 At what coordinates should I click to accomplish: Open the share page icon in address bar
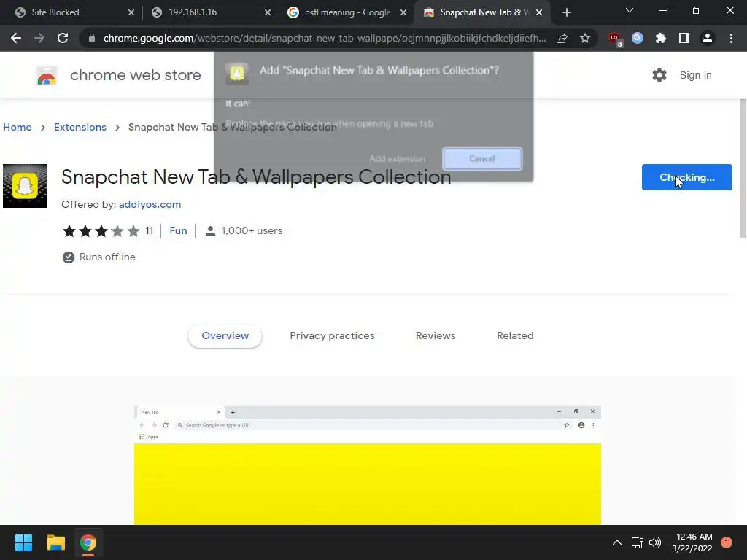[562, 38]
